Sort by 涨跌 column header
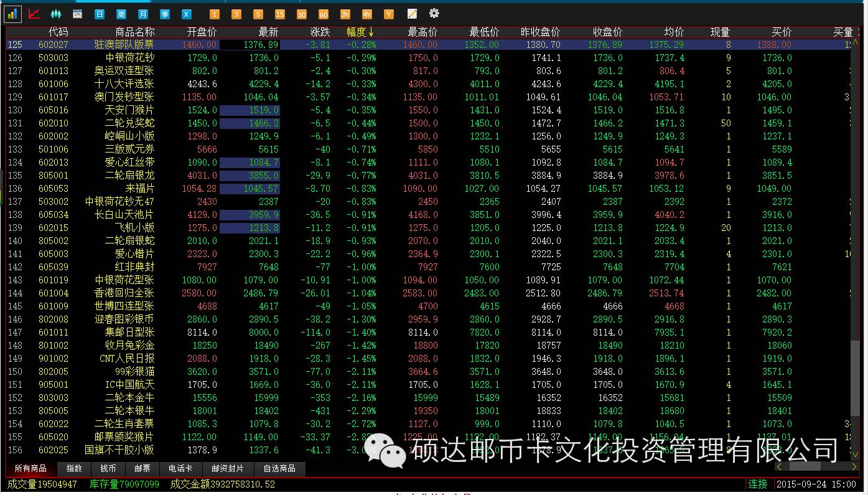The height and width of the screenshot is (495, 868). tap(320, 32)
